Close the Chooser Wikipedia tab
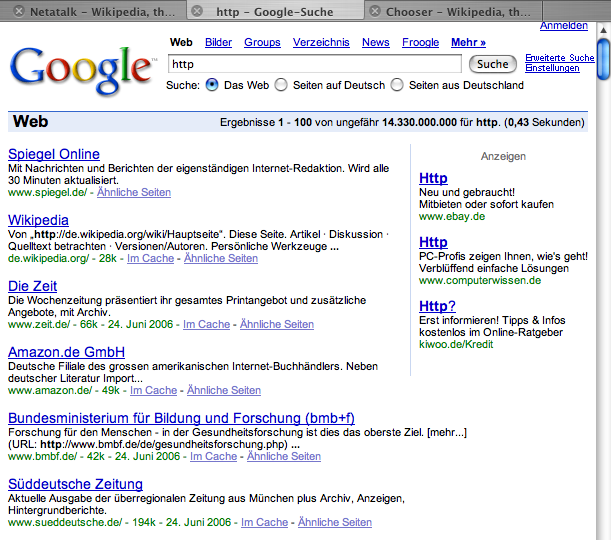Screen dimensions: 611x540 376,11
